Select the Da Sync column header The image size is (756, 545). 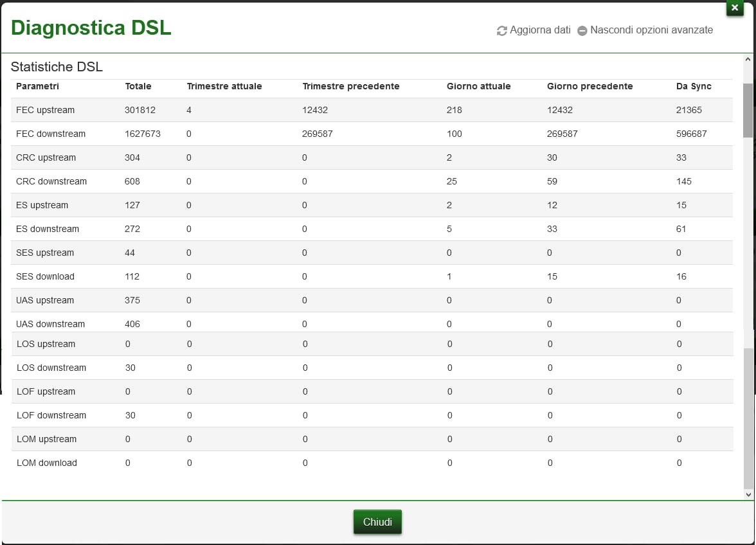(x=694, y=86)
